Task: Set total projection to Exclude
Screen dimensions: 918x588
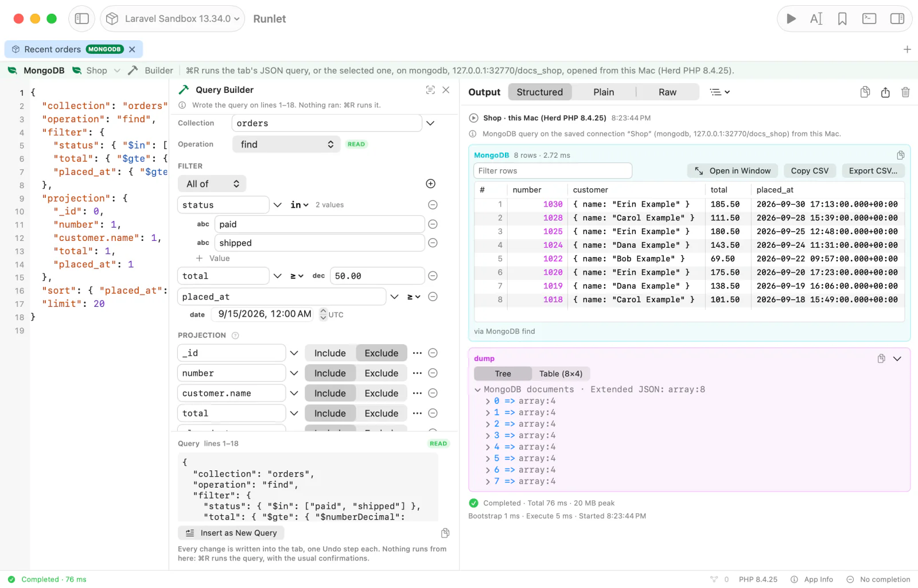Action: (x=382, y=414)
